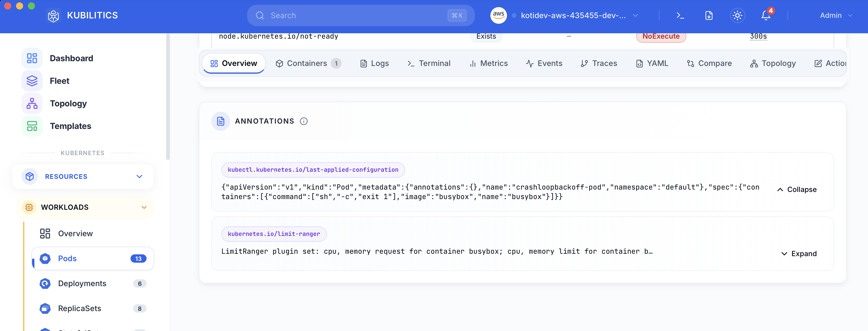Expand the limit-ranger annotation
Viewport: 868px width, 331px height.
click(x=799, y=253)
